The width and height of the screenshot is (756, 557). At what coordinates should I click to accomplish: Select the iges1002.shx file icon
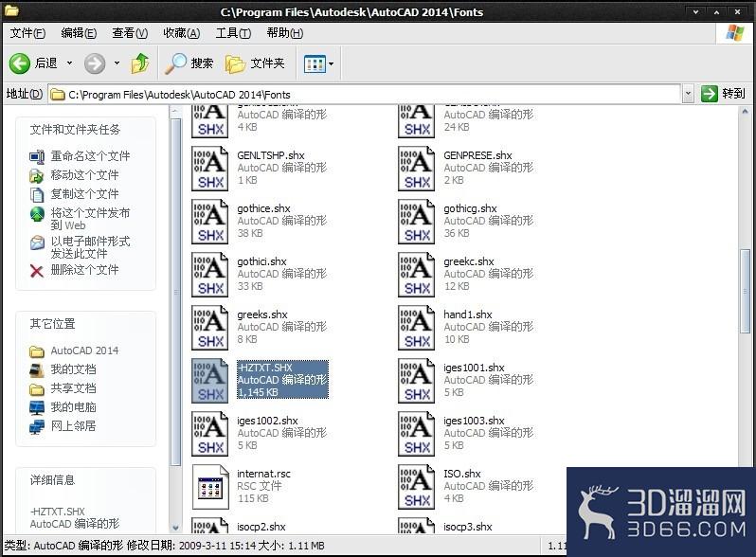[x=209, y=434]
